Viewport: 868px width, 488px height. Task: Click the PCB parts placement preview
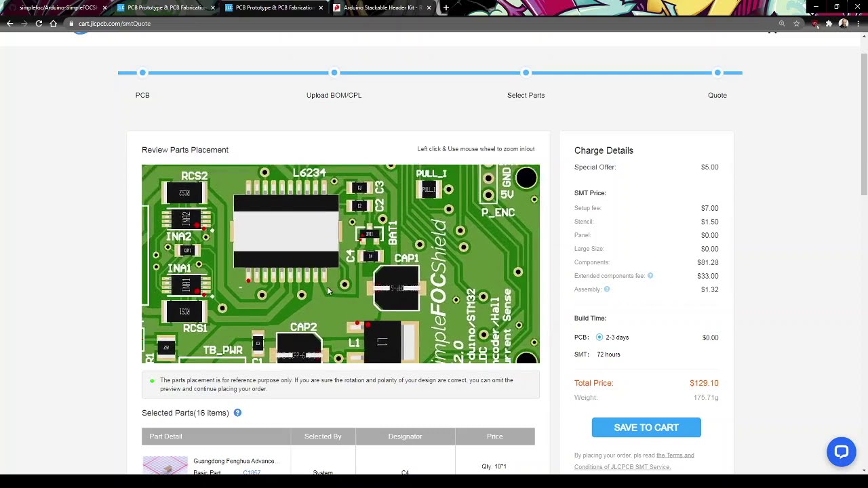pyautogui.click(x=340, y=264)
